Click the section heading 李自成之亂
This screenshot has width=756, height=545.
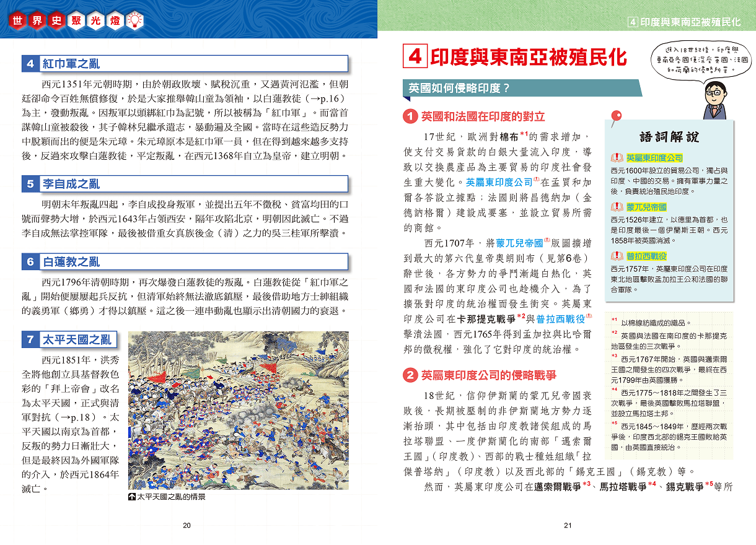point(71,183)
